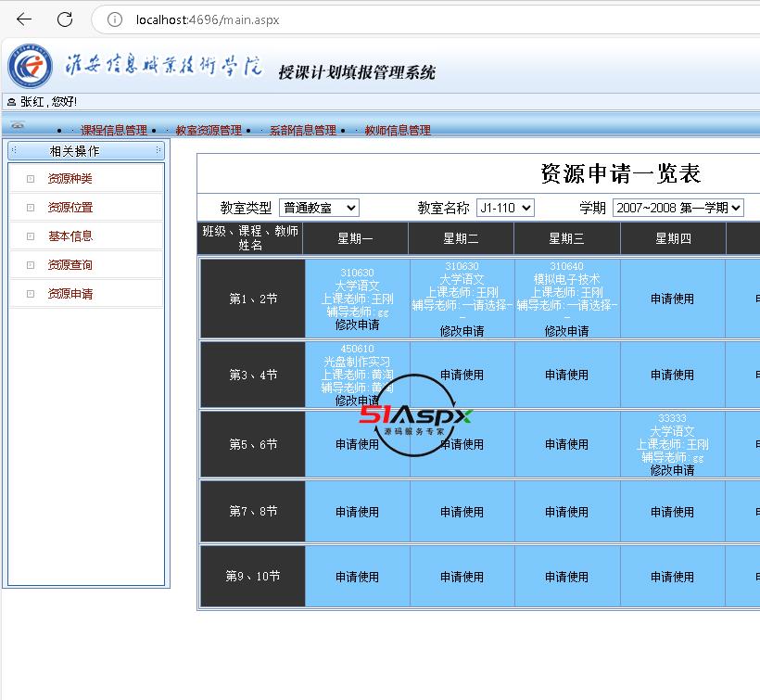This screenshot has width=760, height=700.
Task: Open the 教室名称 dropdown showing J1-110
Action: point(505,208)
